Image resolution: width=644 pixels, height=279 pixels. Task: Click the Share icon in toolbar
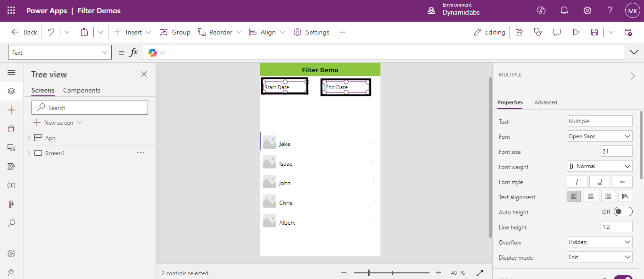519,32
